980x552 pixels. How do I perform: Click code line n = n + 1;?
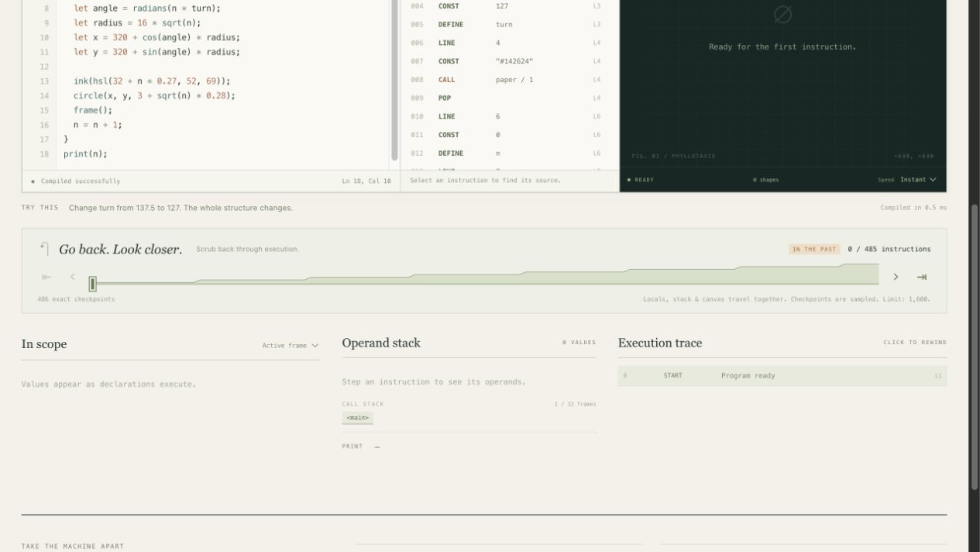pyautogui.click(x=98, y=125)
